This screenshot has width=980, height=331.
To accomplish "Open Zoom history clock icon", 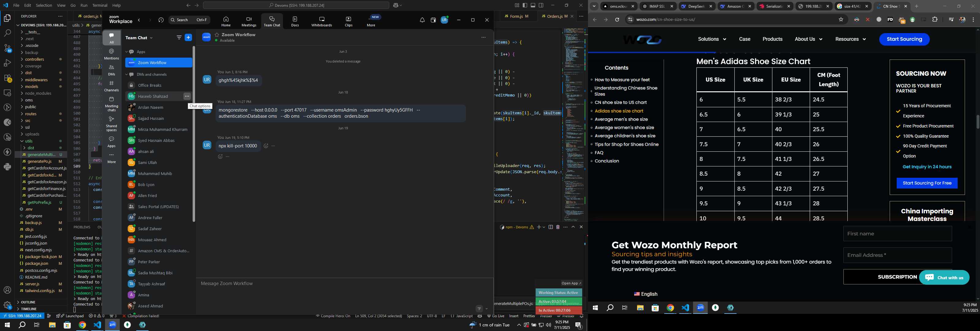I will coord(161,20).
